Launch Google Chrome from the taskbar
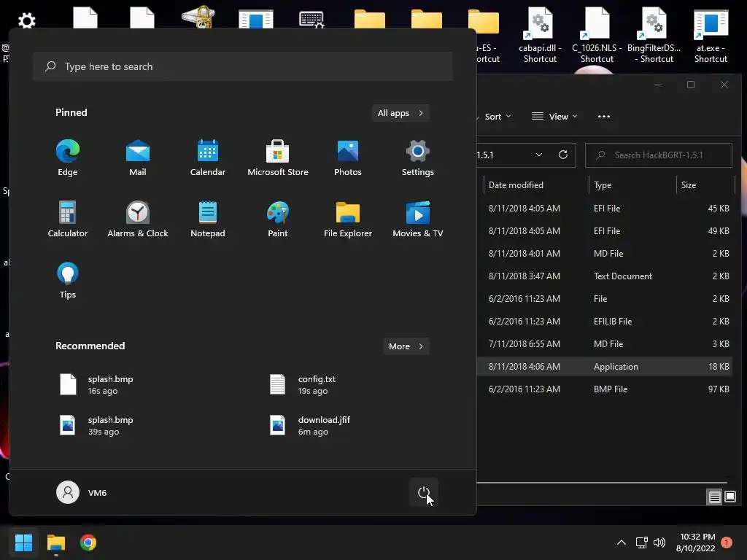 pos(88,542)
